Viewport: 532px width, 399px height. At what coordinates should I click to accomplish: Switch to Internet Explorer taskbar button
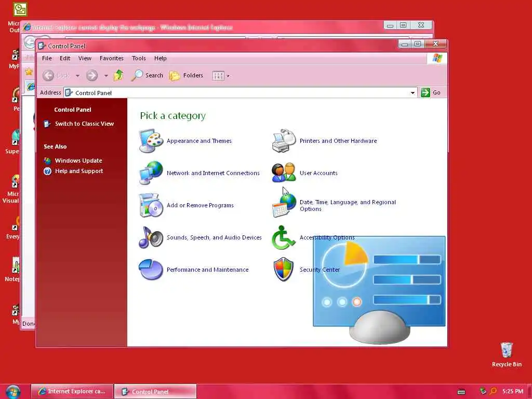tap(72, 391)
